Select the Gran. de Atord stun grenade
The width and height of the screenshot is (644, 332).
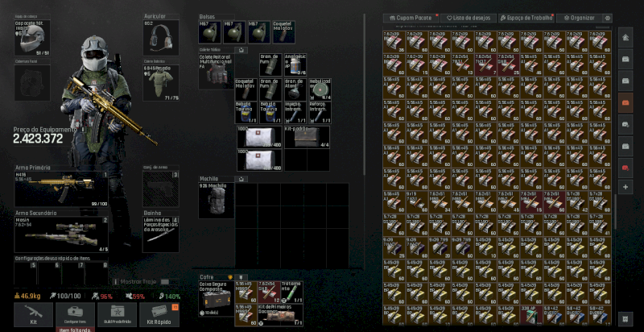(295, 89)
